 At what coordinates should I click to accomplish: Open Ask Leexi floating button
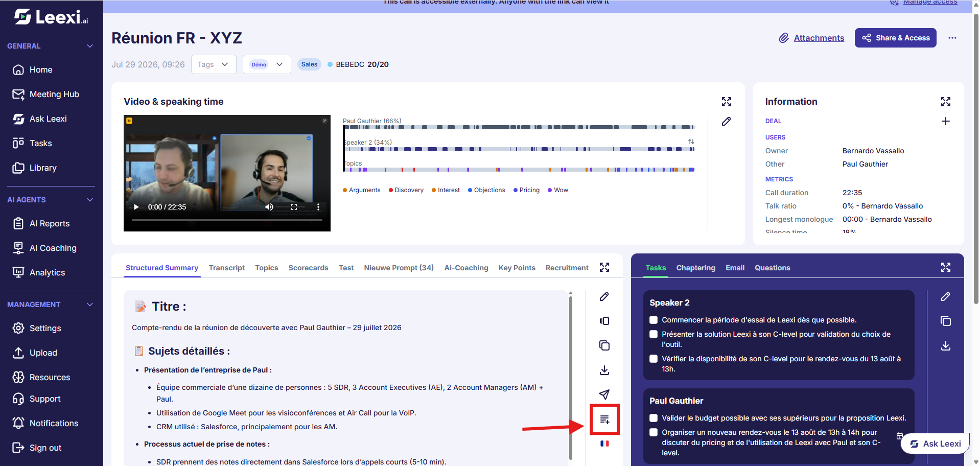(x=935, y=444)
